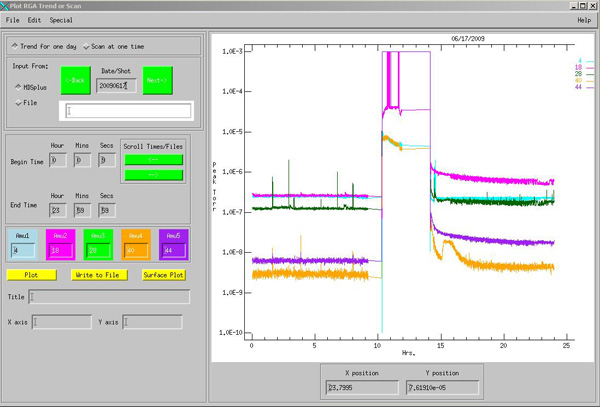600x407 pixels.
Task: Click the yellow Plot button
Action: coord(31,275)
